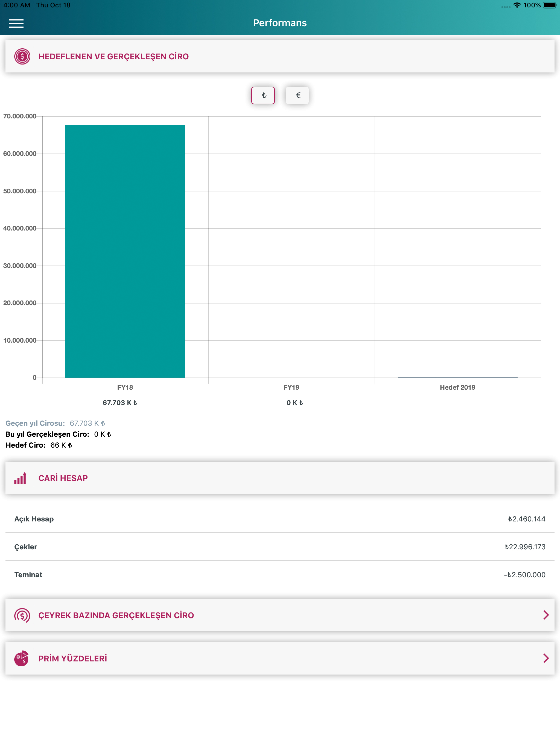Switch currency to Turkish Lira
The image size is (560, 747).
pyautogui.click(x=263, y=96)
